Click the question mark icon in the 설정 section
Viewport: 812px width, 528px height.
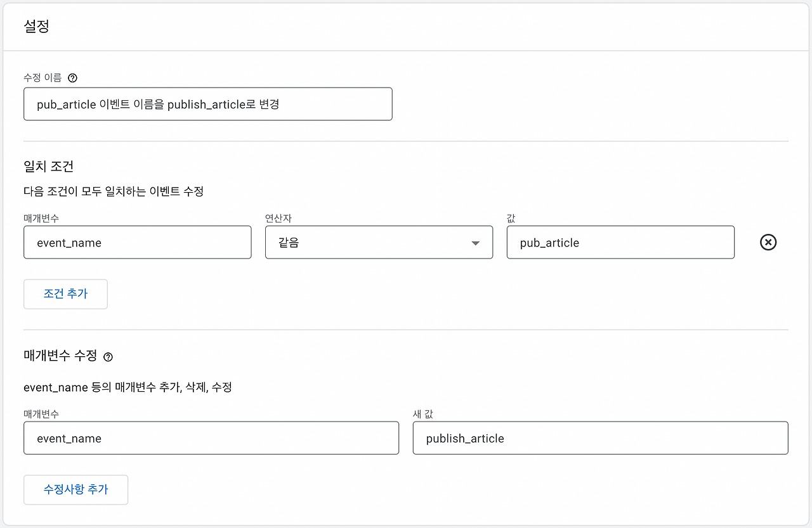click(x=72, y=77)
